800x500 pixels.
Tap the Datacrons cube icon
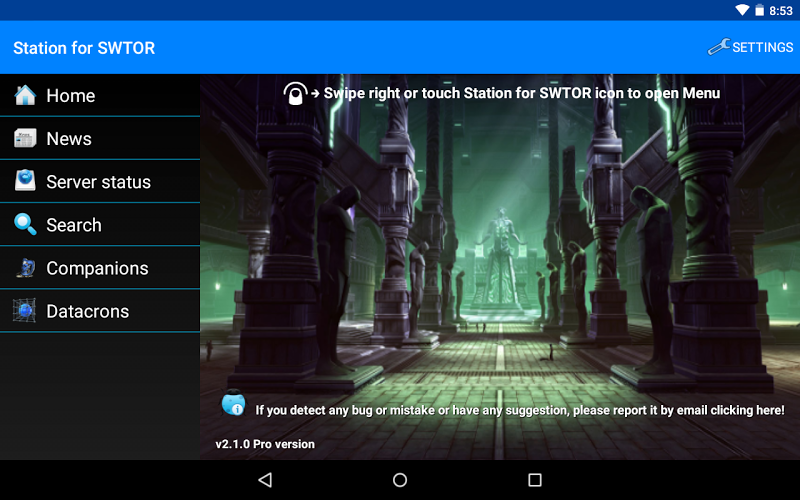[x=24, y=311]
